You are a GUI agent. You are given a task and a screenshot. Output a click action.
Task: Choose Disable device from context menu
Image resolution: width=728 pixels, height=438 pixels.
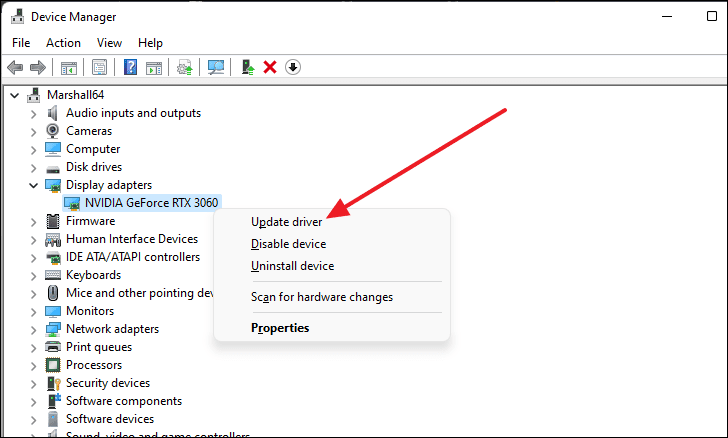(x=288, y=244)
